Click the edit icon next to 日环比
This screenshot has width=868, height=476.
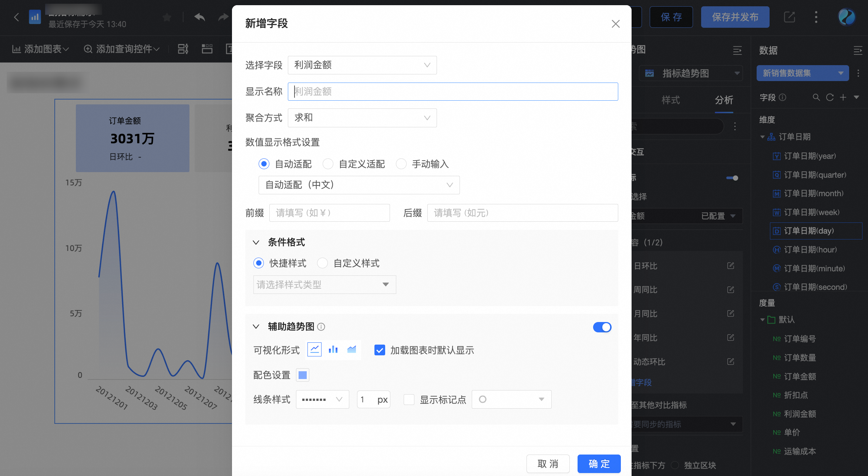tap(730, 266)
